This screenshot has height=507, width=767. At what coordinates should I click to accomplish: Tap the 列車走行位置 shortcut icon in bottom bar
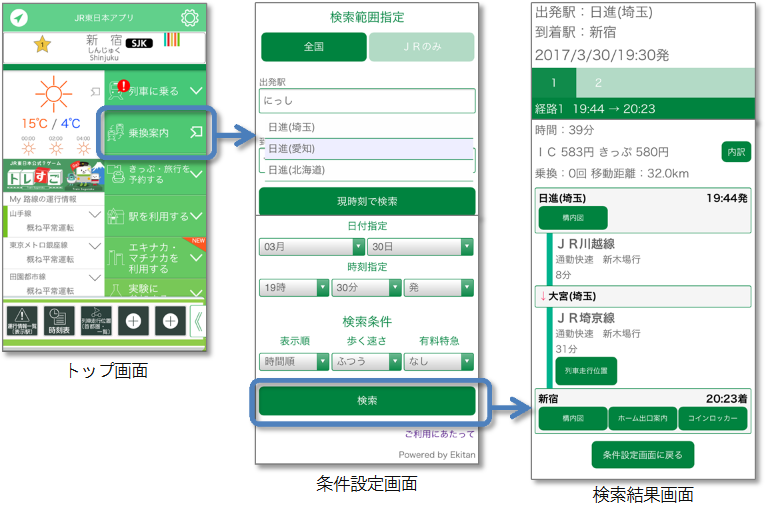click(96, 321)
